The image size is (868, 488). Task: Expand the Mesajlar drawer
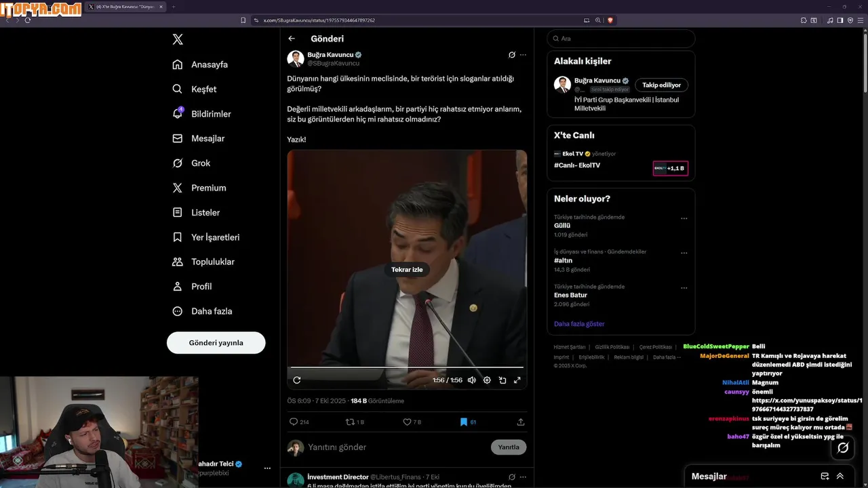[x=840, y=476]
